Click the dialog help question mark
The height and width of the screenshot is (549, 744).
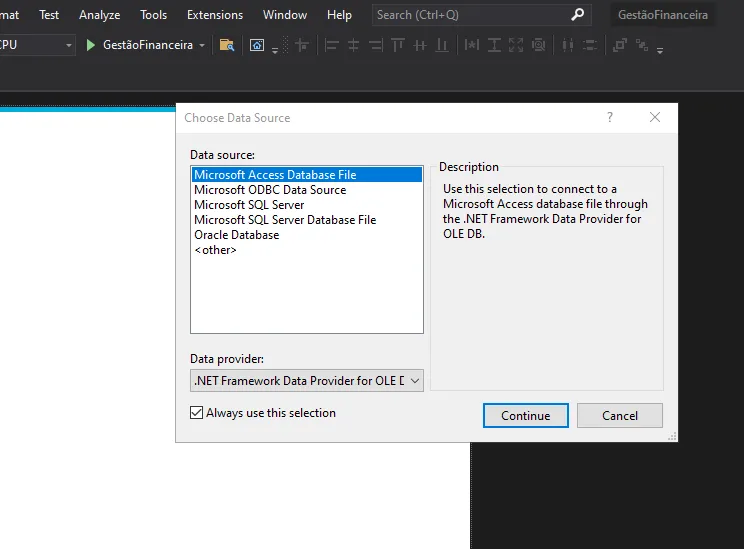[x=610, y=117]
